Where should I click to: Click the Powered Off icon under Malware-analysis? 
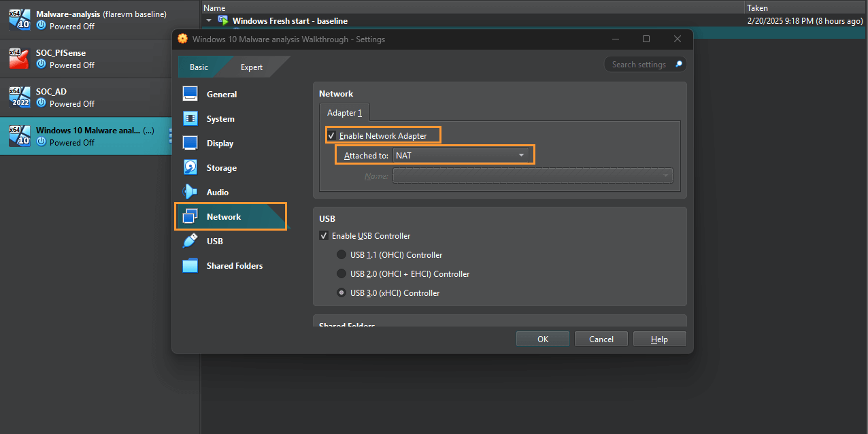pos(41,26)
